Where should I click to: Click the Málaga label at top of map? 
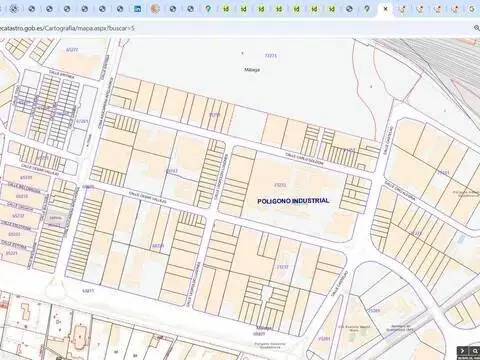coord(252,70)
